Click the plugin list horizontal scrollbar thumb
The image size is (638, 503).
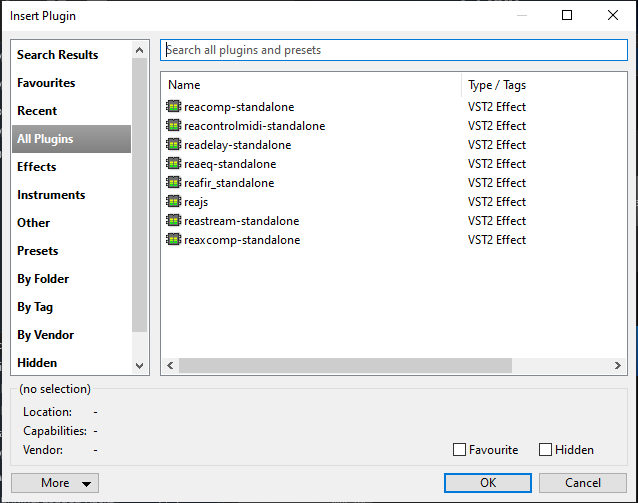(x=345, y=365)
